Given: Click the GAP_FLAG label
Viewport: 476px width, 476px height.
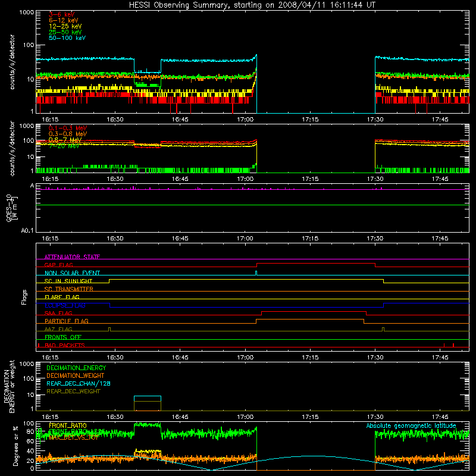Looking at the screenshot, I should (58, 265).
